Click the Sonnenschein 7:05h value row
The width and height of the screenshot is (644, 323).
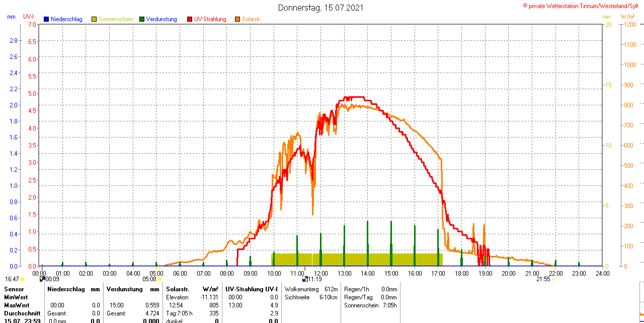coord(370,305)
